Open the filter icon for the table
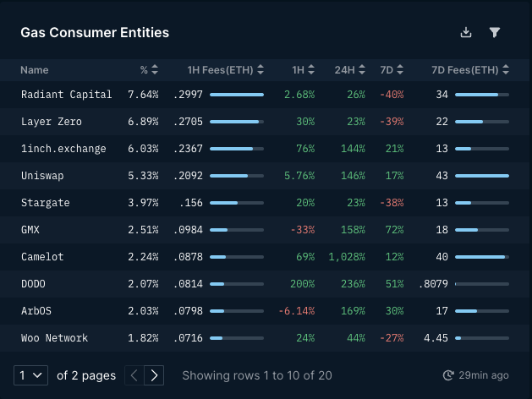532x399 pixels. pos(494,32)
